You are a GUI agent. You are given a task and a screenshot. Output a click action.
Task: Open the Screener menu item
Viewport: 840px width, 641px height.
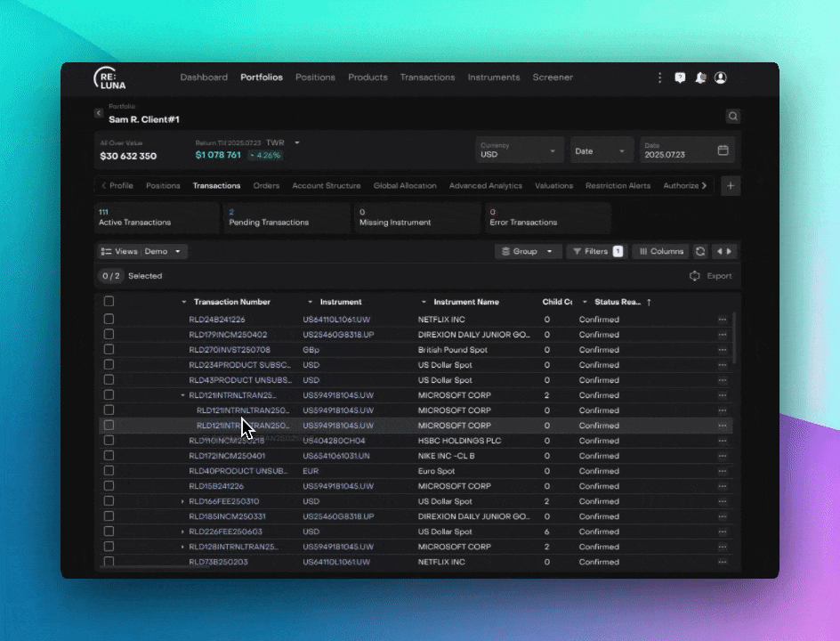tap(553, 77)
